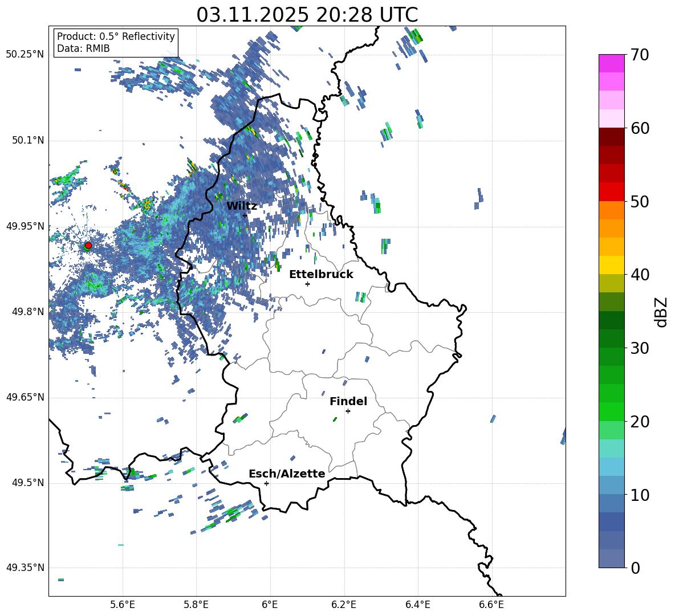
Task: Click the 5.8°E longitude label
Action: point(196,605)
